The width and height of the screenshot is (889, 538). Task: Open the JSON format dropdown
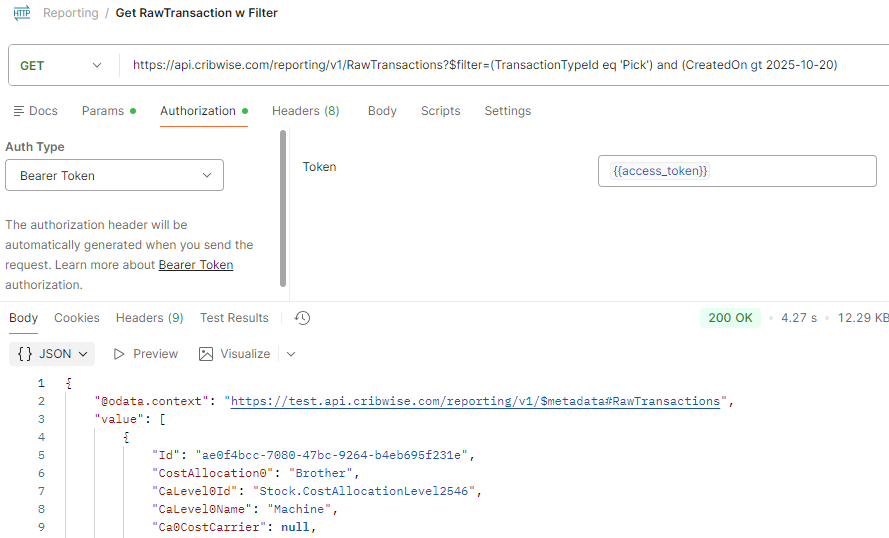(x=52, y=354)
